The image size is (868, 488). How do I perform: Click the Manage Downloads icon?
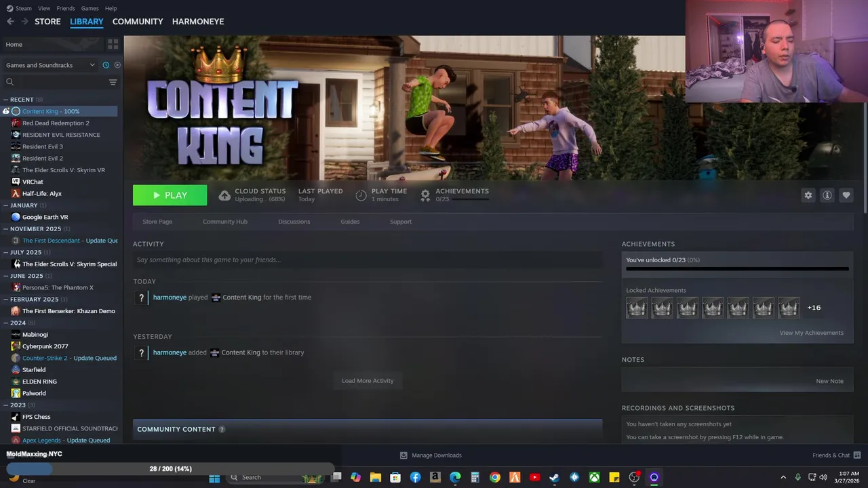click(x=403, y=455)
